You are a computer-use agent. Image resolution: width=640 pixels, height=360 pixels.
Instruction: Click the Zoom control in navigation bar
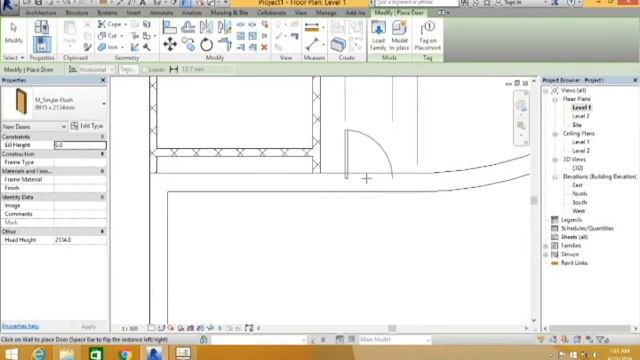[x=521, y=126]
